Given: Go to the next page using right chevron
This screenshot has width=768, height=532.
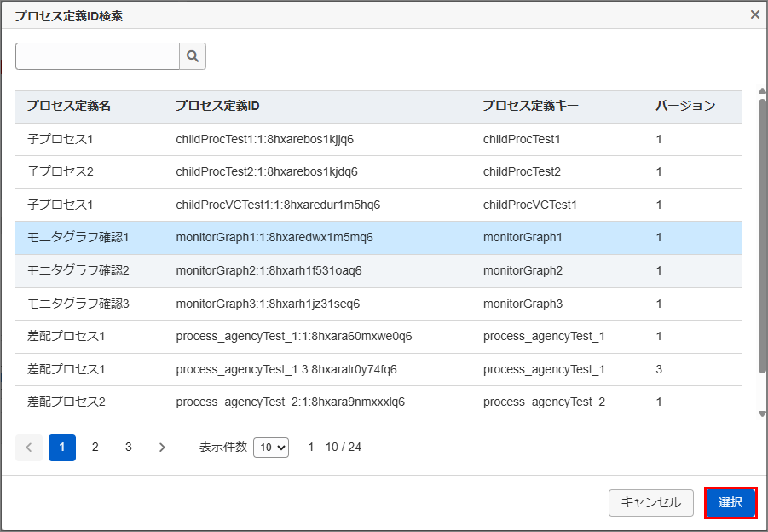Looking at the screenshot, I should (162, 448).
